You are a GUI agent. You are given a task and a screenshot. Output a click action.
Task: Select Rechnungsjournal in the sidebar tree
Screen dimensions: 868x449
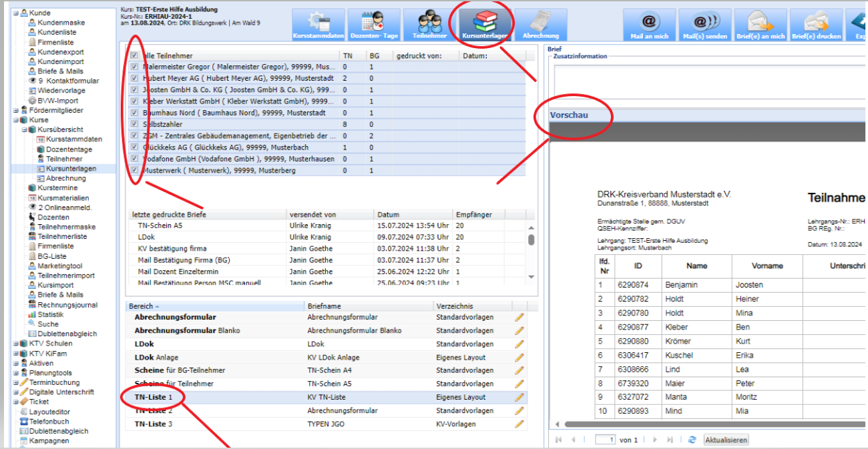click(x=67, y=305)
